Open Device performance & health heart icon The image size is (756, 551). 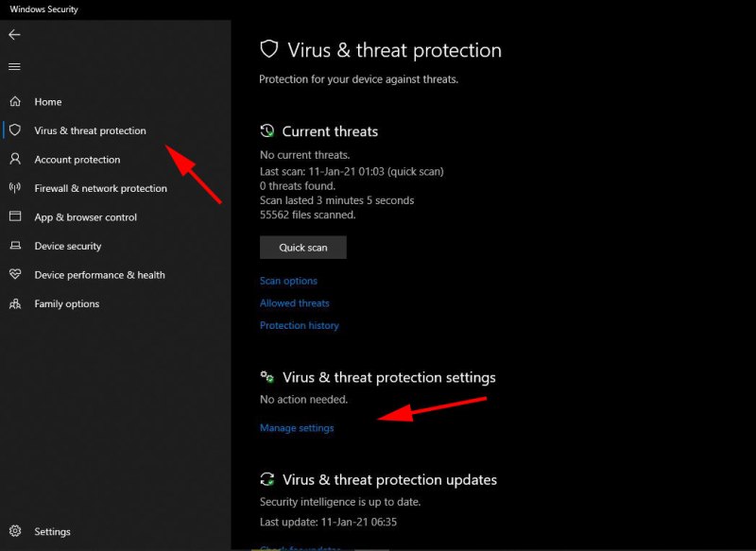tap(15, 274)
